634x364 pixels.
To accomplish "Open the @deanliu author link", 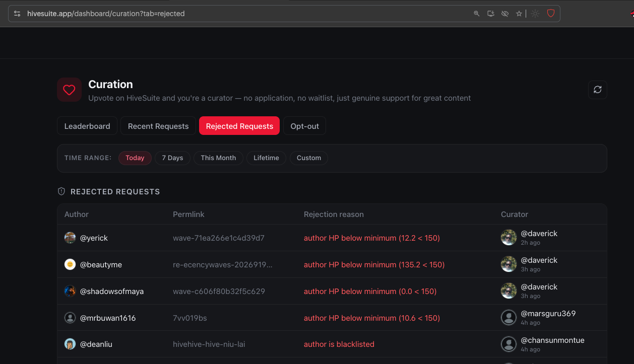I will (x=96, y=344).
